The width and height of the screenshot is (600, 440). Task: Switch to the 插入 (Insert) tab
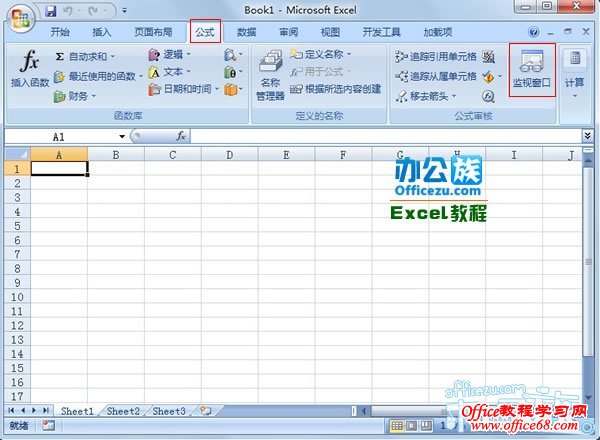[x=102, y=32]
